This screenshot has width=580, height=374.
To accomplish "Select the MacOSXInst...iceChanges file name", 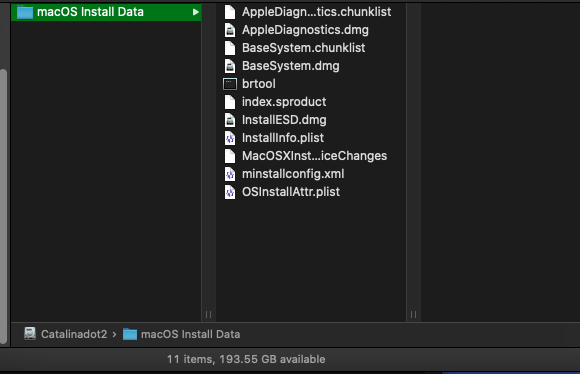I will [314, 156].
